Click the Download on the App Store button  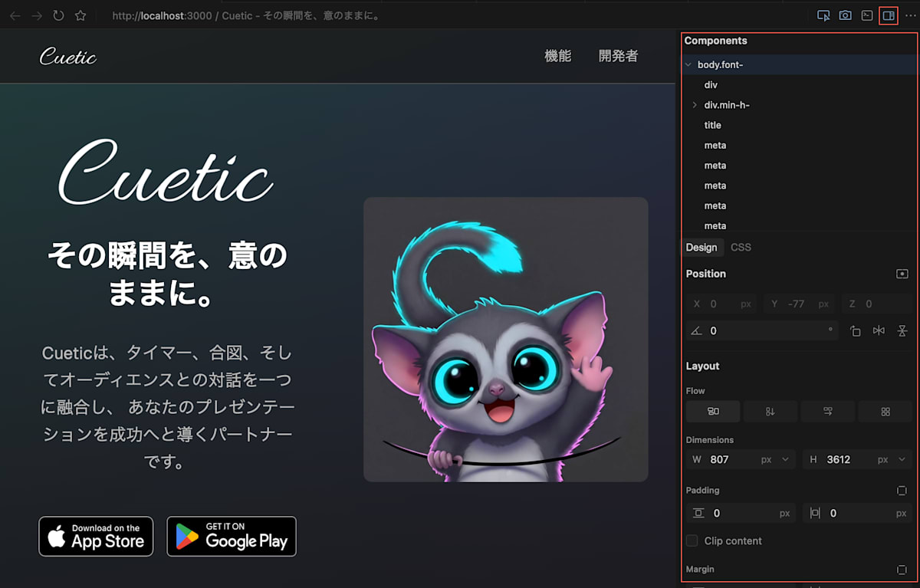tap(96, 537)
